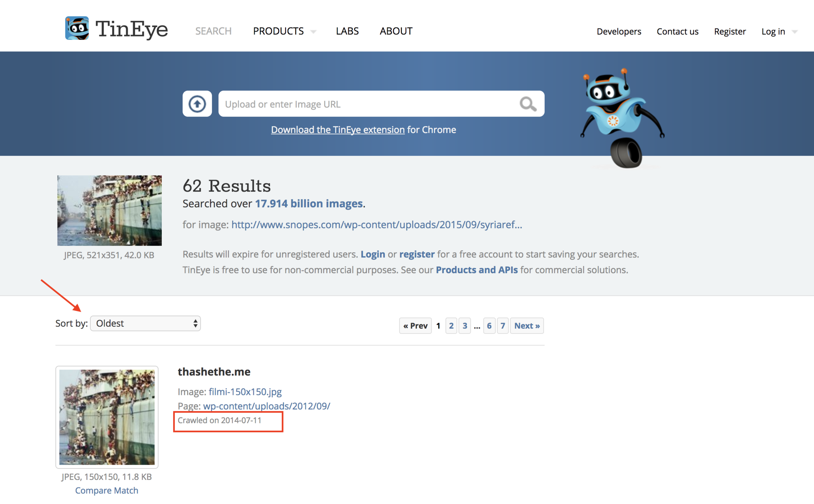The image size is (814, 504).
Task: Click the upload image arrow icon
Action: (197, 104)
